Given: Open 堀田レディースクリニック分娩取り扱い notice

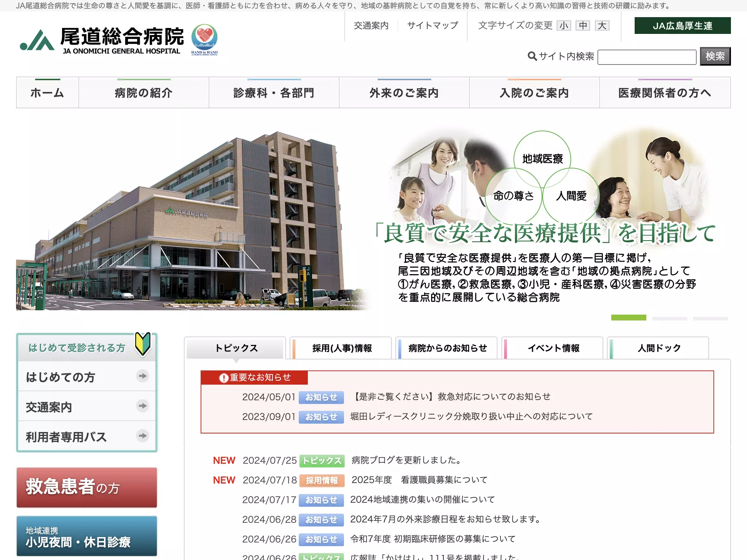Looking at the screenshot, I should (x=471, y=416).
